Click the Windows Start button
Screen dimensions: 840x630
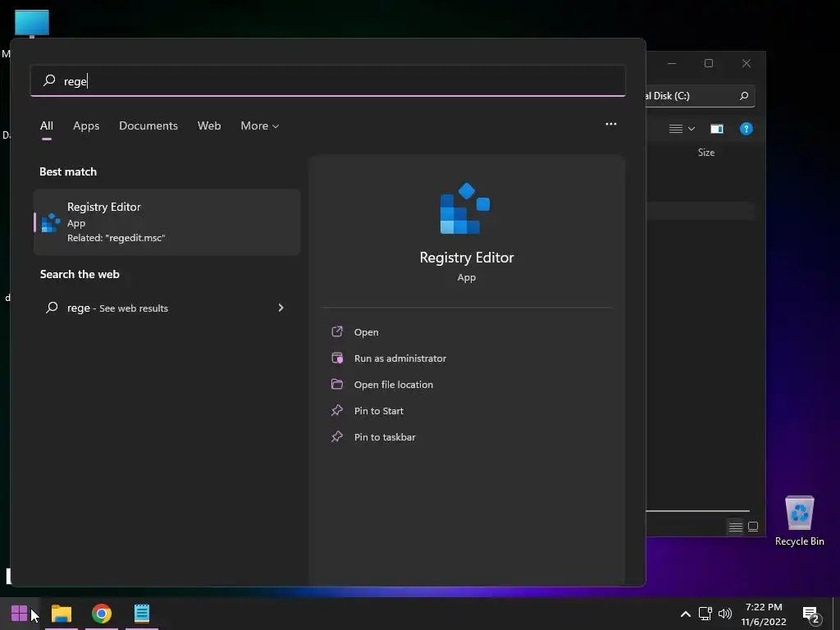20,613
